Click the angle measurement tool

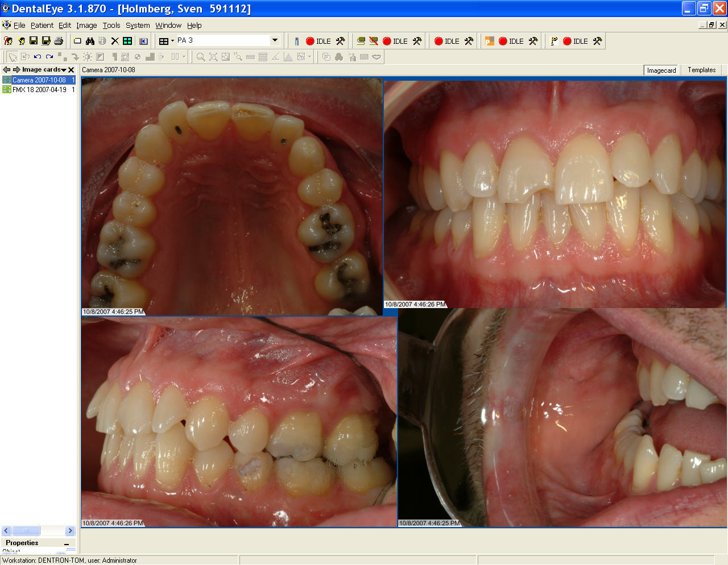(x=275, y=57)
